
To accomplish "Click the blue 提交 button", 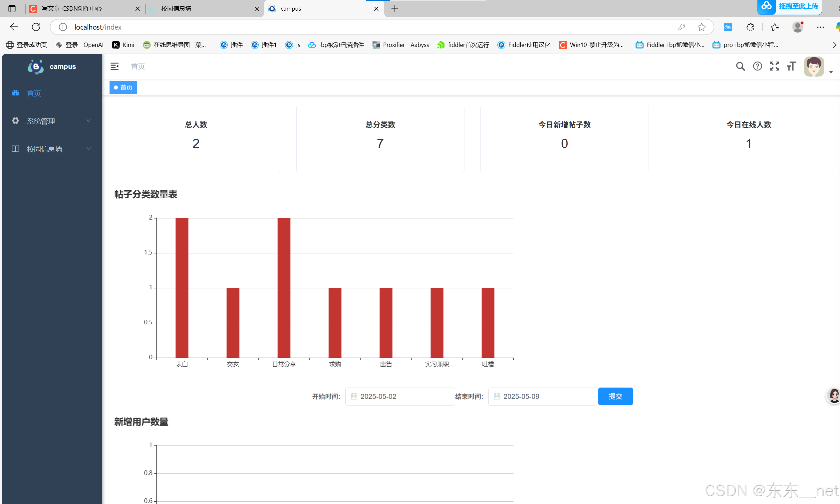I will pyautogui.click(x=615, y=396).
